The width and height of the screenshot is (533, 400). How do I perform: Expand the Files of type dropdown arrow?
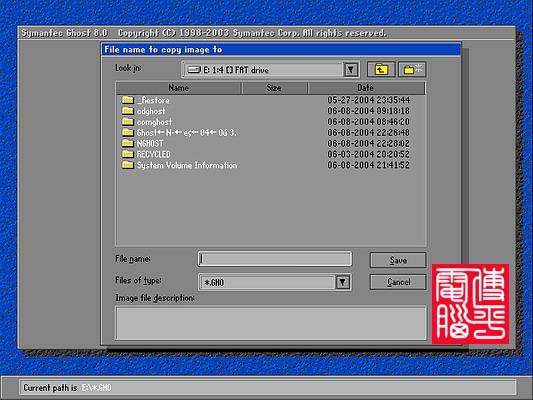tap(343, 282)
